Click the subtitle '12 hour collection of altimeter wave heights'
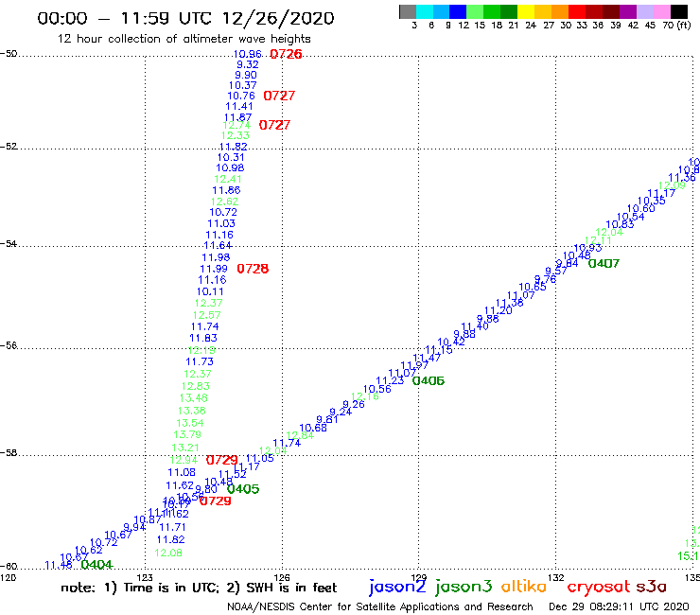The image size is (700, 615). (x=184, y=39)
